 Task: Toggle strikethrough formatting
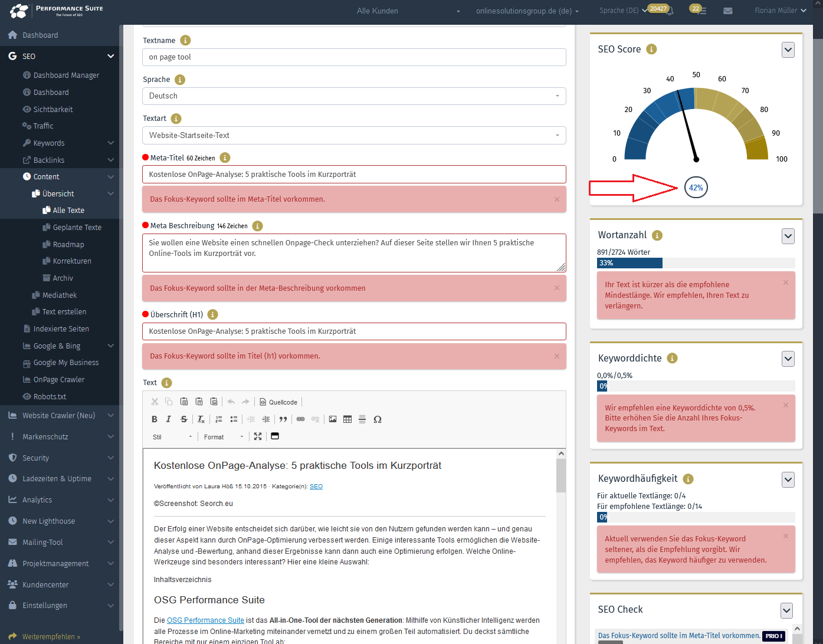[183, 419]
